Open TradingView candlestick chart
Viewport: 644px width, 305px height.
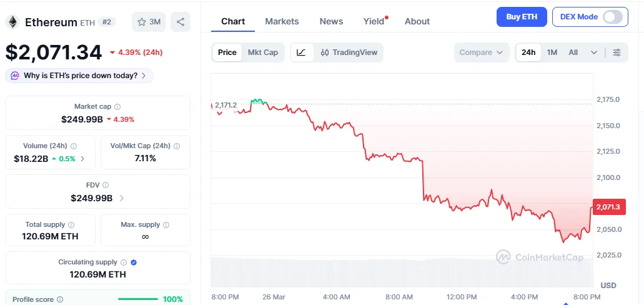tap(349, 52)
